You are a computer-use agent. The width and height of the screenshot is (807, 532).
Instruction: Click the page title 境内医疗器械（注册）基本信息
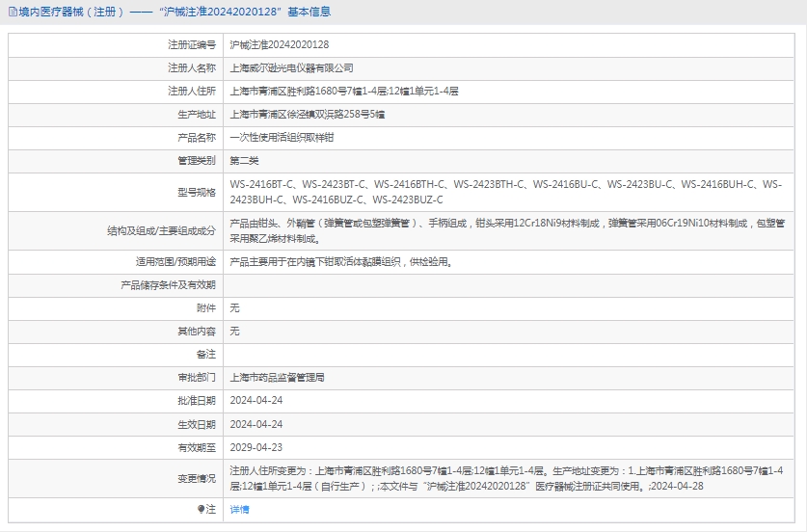click(174, 13)
